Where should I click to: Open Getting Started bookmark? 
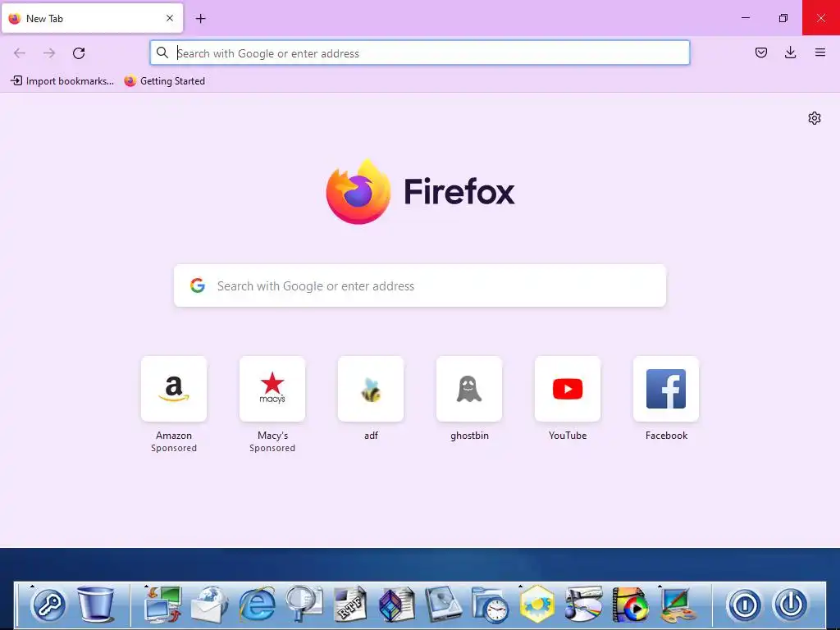(164, 81)
